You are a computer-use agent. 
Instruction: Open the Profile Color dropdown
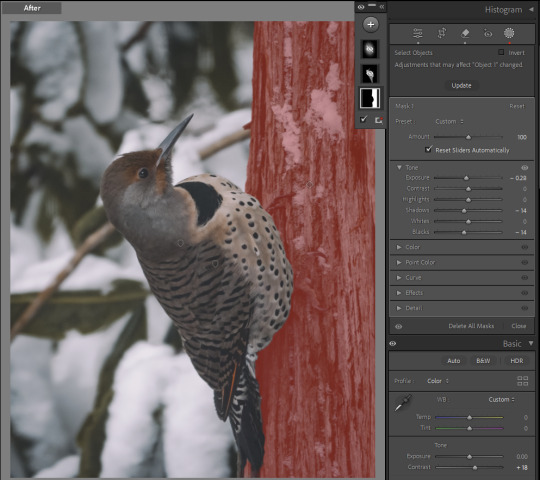pos(438,381)
